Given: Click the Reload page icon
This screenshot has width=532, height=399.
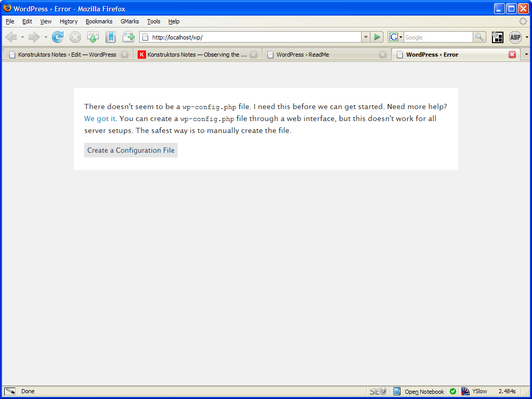Looking at the screenshot, I should tap(58, 37).
